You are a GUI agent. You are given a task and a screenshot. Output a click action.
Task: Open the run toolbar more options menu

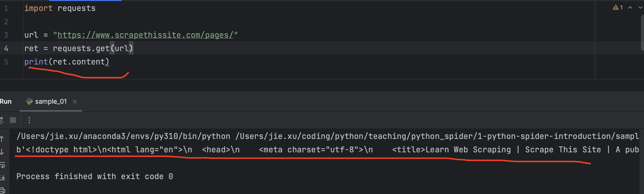(29, 120)
